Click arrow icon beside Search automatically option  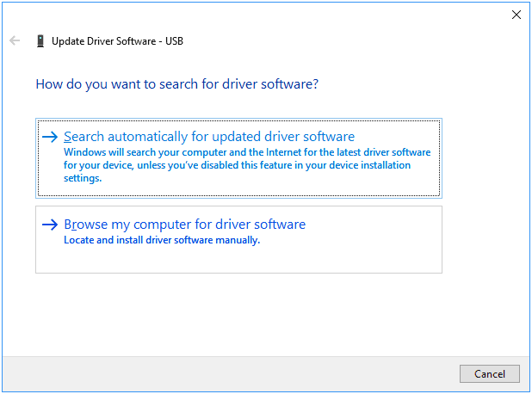(x=50, y=137)
